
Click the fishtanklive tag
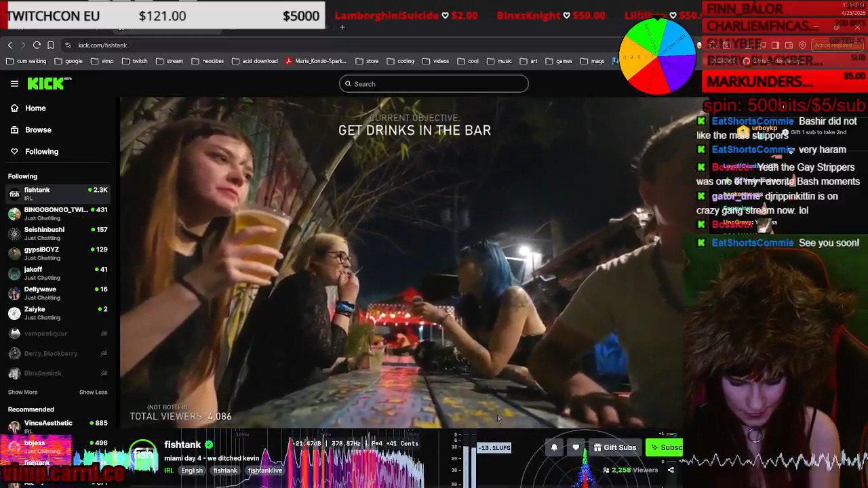tap(265, 470)
